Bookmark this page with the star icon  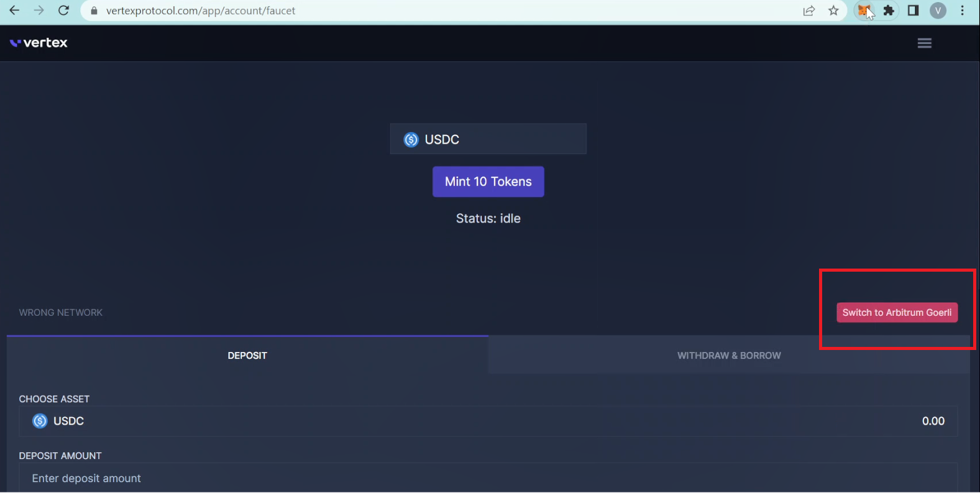point(833,11)
